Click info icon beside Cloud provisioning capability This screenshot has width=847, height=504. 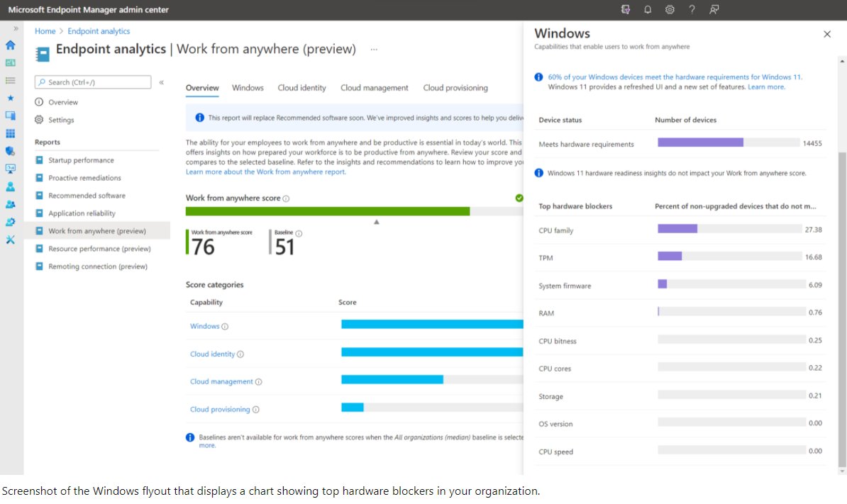pyautogui.click(x=255, y=410)
